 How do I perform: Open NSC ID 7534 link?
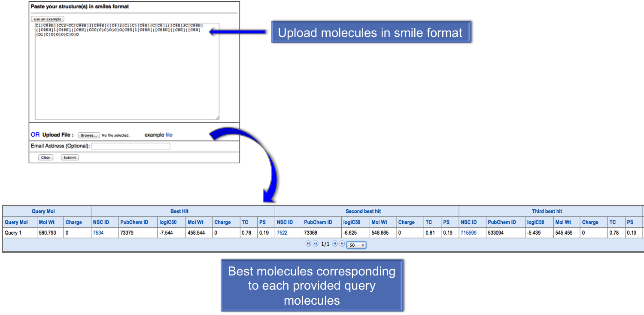98,233
